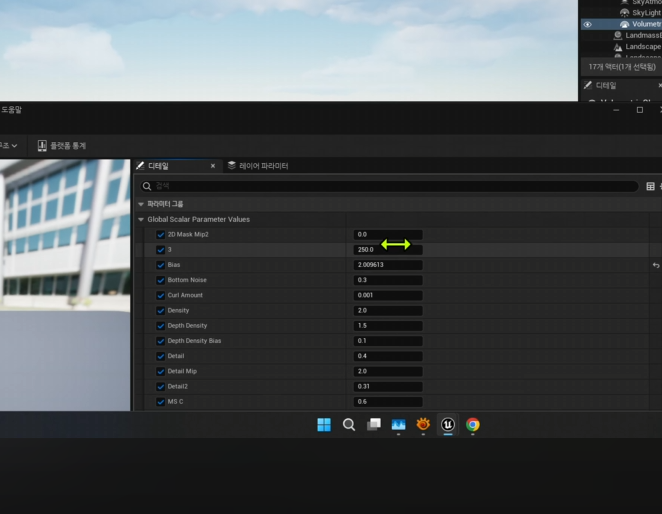This screenshot has height=514, width=662.
Task: Click the material preview viewport
Action: pos(65,285)
